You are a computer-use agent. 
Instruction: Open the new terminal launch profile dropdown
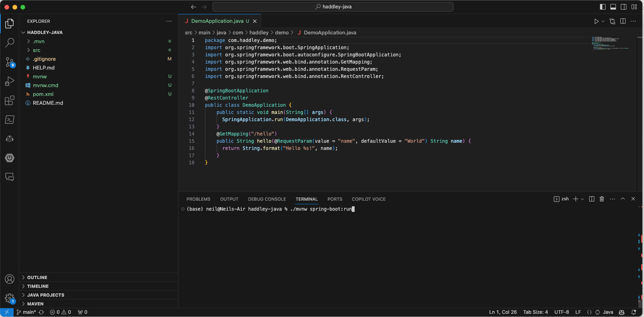(x=582, y=199)
